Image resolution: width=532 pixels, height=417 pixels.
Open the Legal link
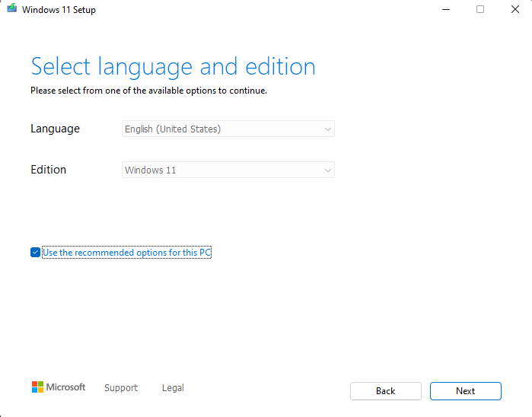click(x=173, y=388)
